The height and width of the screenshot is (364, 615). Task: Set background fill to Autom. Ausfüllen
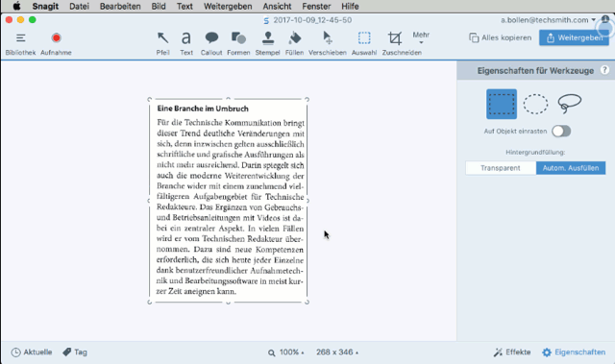571,168
